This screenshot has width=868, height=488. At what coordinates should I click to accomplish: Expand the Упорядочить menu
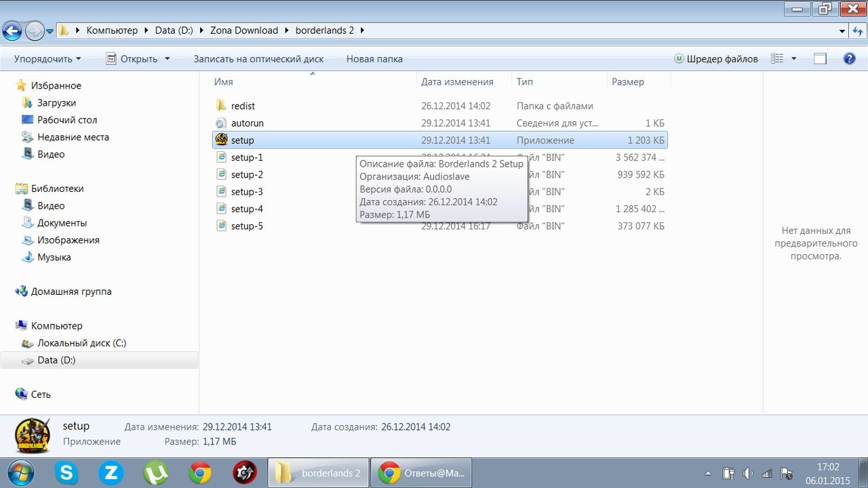47,59
